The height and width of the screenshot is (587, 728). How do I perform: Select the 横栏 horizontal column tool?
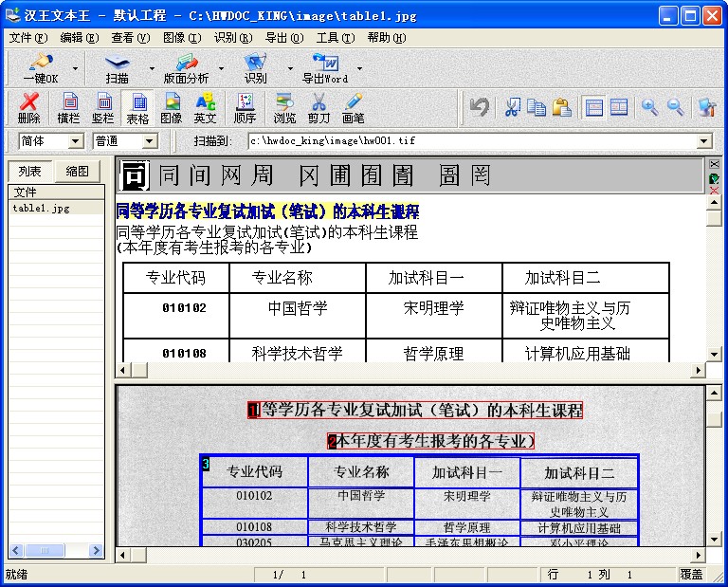68,108
